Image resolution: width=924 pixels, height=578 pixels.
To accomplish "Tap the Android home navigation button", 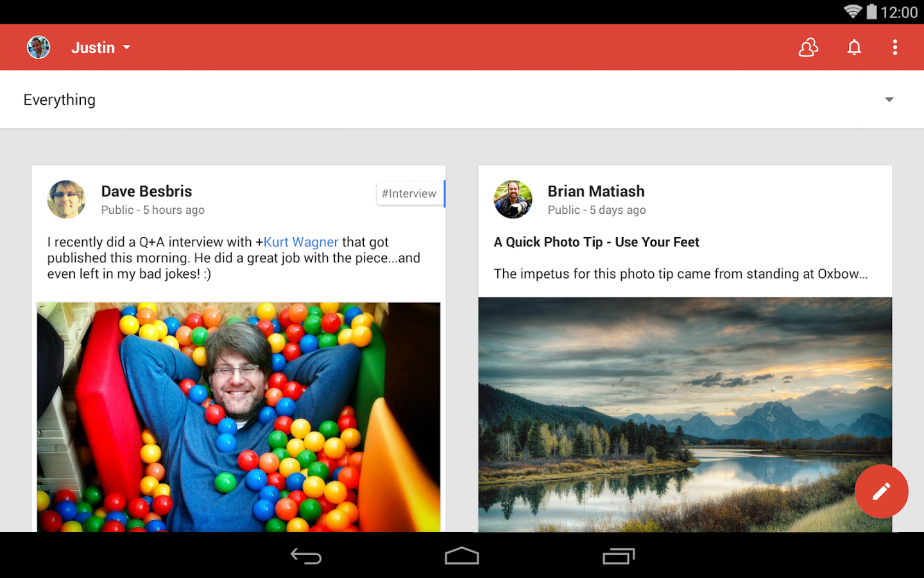I will coord(462,556).
